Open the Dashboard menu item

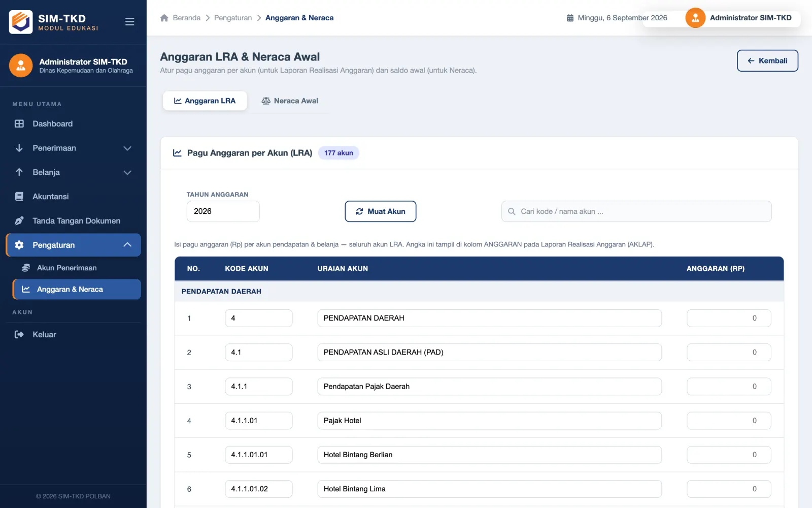click(73, 123)
